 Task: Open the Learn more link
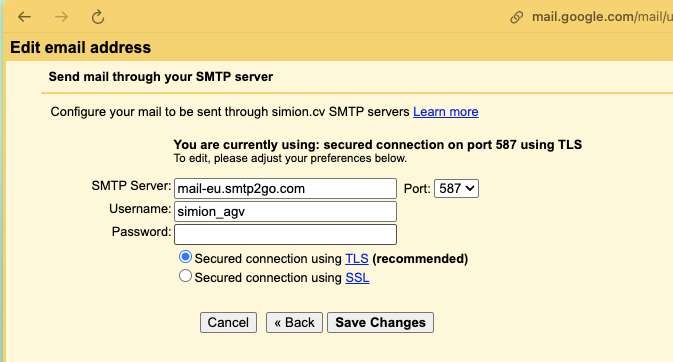coord(446,112)
